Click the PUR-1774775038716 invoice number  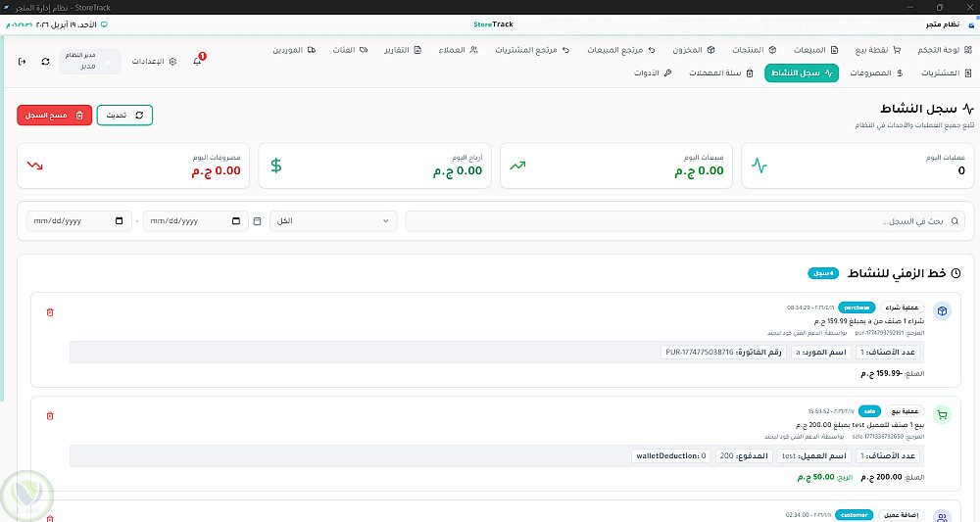[x=700, y=353]
